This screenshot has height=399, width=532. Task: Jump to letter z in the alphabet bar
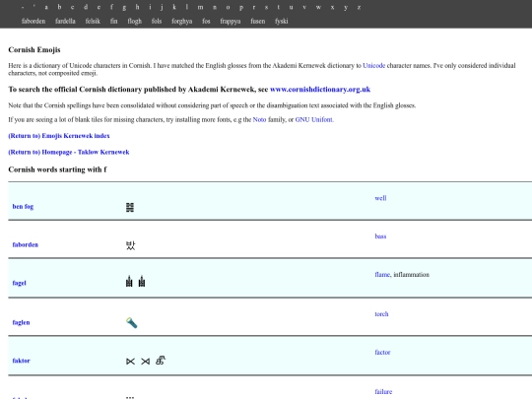click(x=359, y=7)
